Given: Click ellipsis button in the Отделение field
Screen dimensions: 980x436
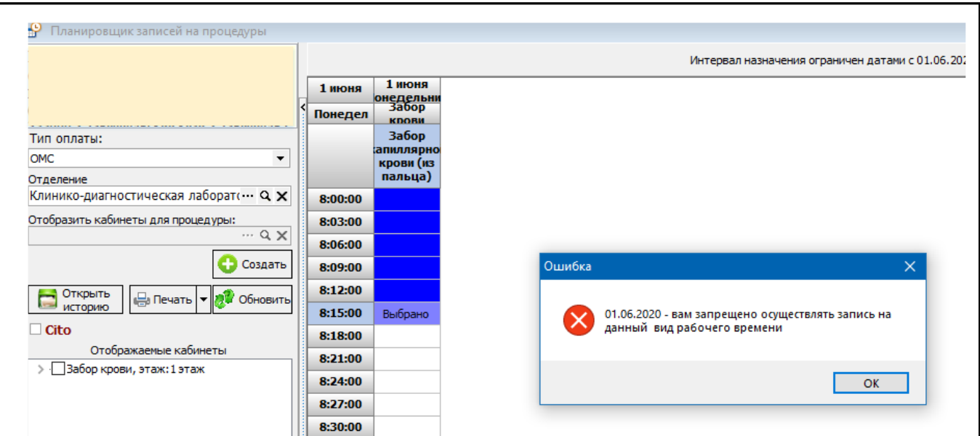Looking at the screenshot, I should pos(248,196).
